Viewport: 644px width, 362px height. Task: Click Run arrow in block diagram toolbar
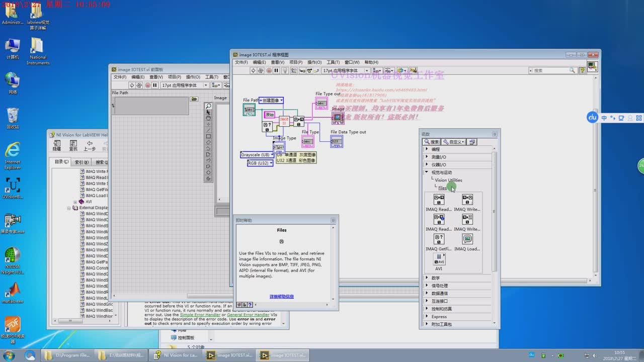(x=253, y=70)
